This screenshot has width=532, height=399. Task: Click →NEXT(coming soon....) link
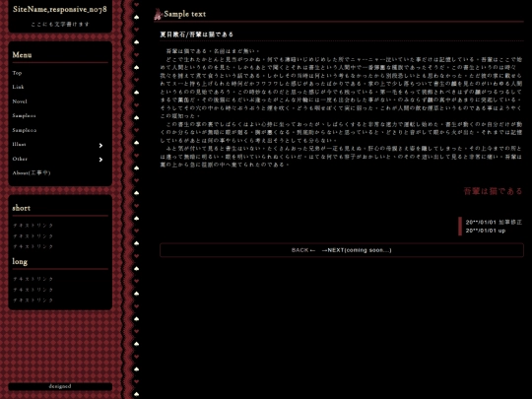(357, 250)
